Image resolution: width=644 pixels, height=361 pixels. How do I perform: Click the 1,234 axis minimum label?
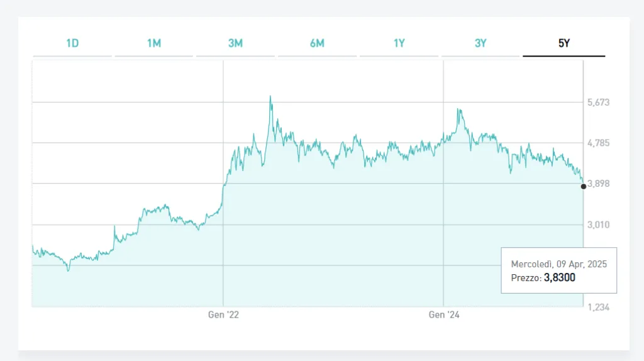[x=598, y=306]
